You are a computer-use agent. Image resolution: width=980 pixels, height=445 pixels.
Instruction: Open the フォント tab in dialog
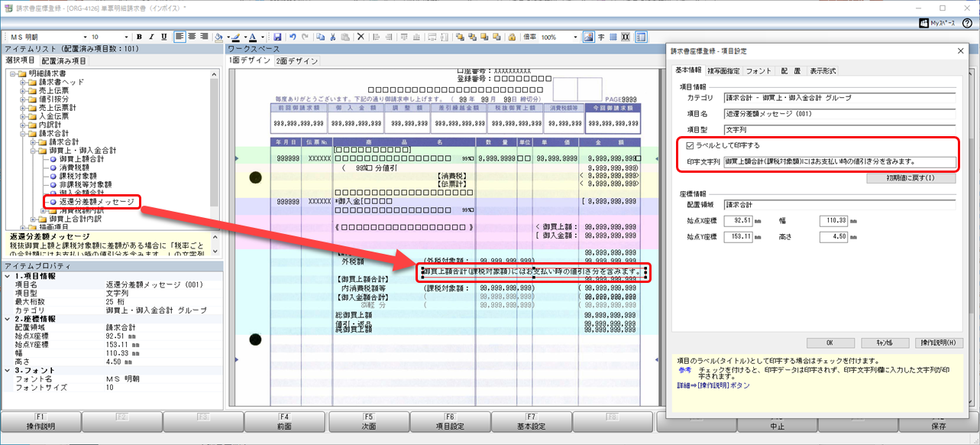[x=758, y=70]
